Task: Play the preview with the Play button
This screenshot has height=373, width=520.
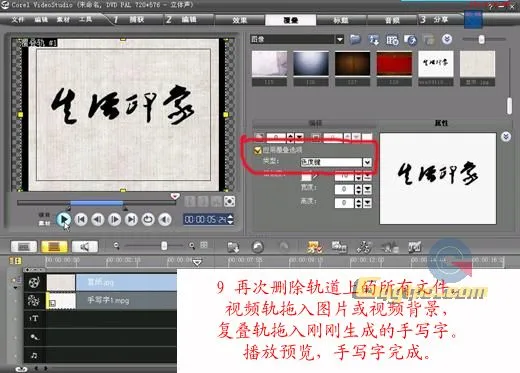Action: [63, 219]
